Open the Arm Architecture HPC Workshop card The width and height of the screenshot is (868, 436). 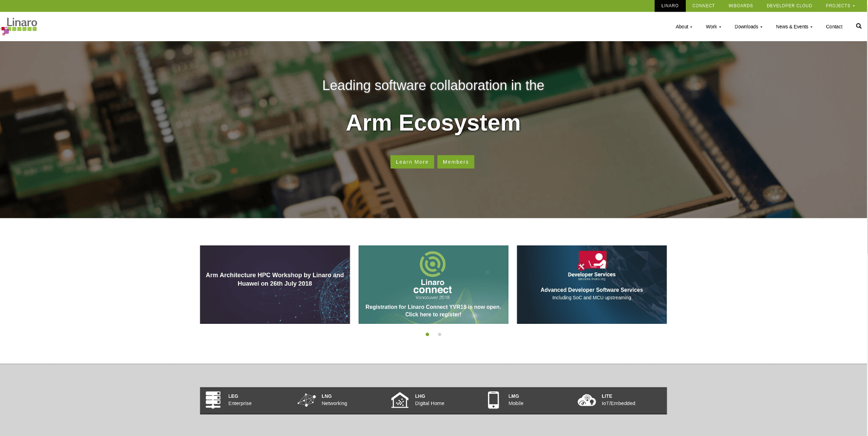click(x=275, y=285)
